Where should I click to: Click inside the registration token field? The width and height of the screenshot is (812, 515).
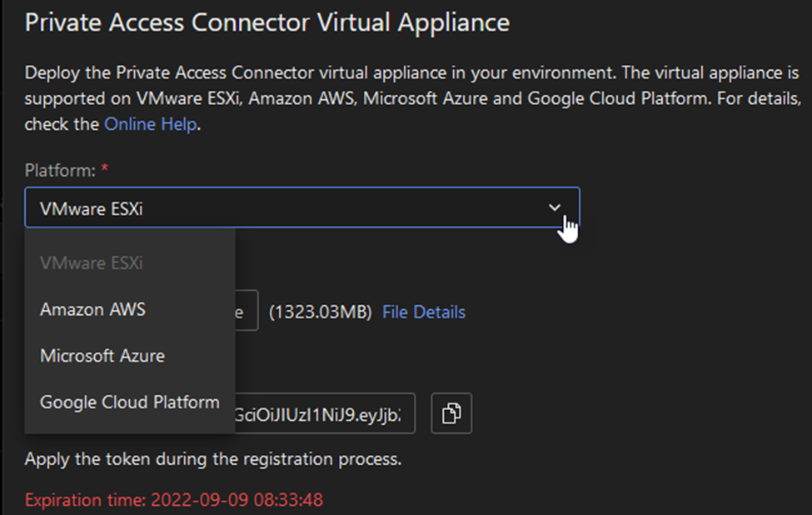coord(325,413)
